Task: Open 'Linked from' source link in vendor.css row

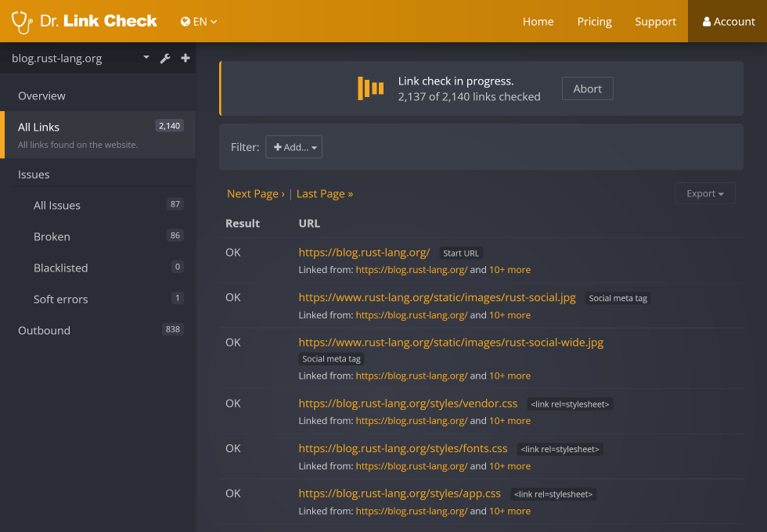Action: tap(412, 421)
